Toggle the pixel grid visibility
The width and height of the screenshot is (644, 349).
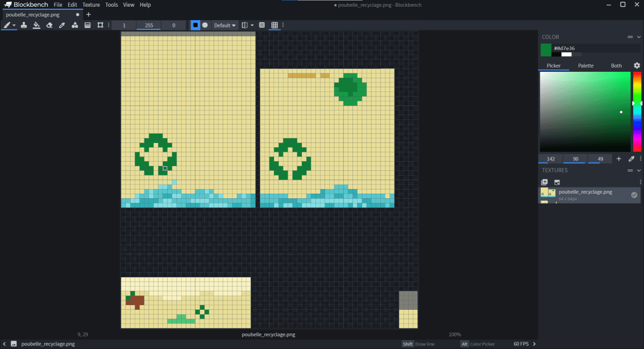[275, 25]
